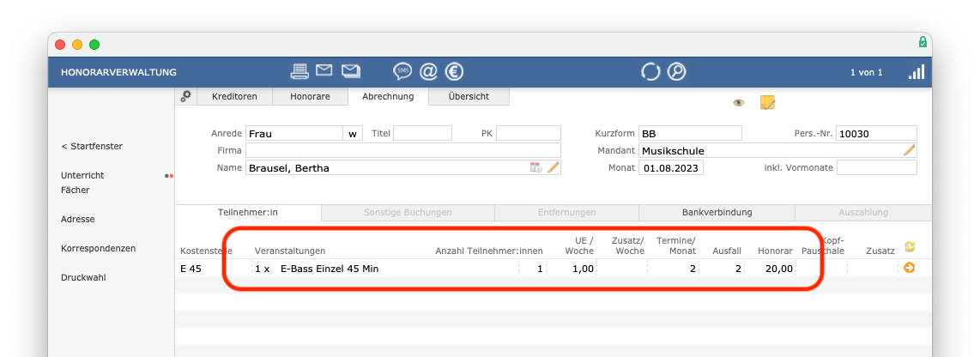Click pencil edit icon in Name field

click(554, 167)
